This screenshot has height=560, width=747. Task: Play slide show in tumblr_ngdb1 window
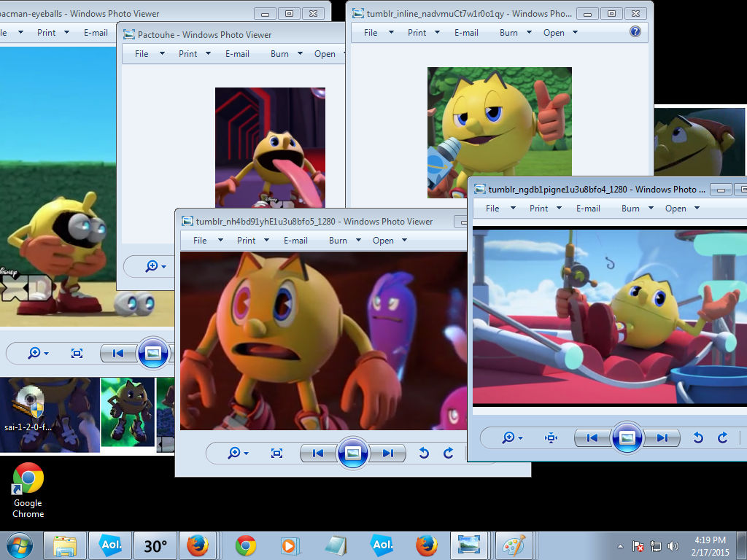click(x=627, y=437)
